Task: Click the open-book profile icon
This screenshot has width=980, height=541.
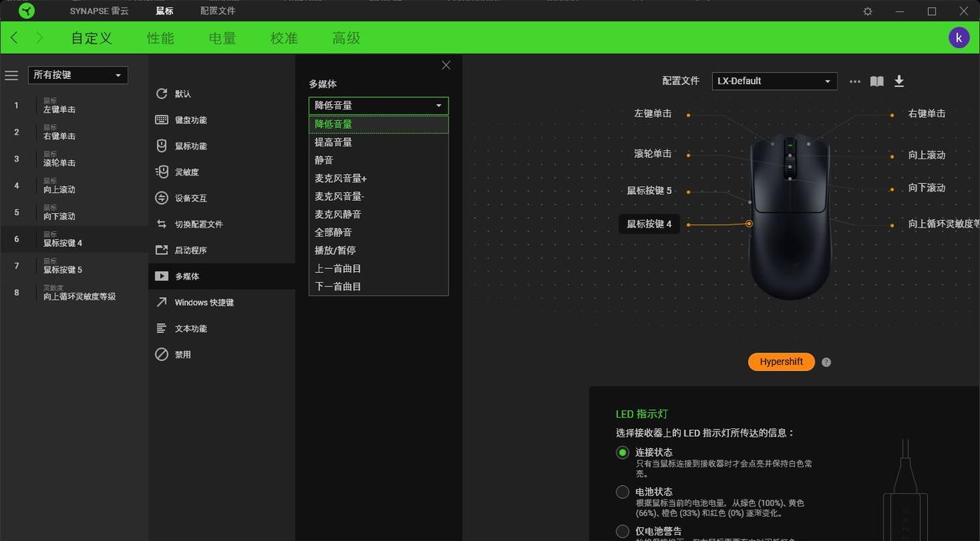Action: (x=877, y=81)
